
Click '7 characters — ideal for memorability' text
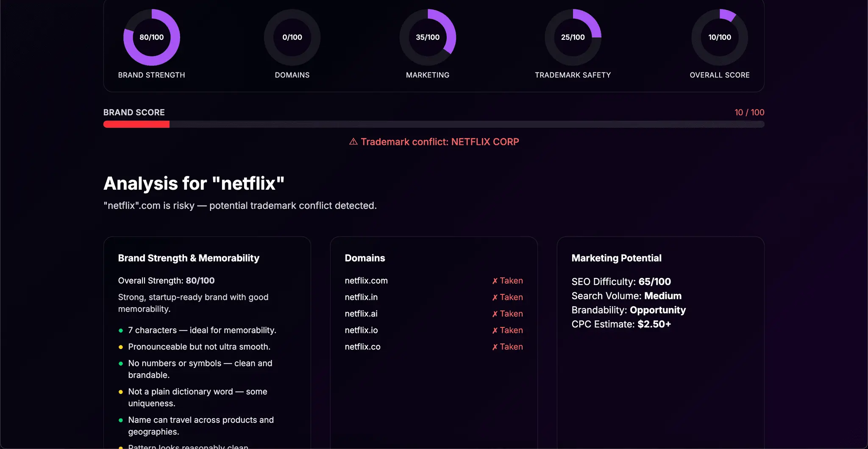coord(202,330)
